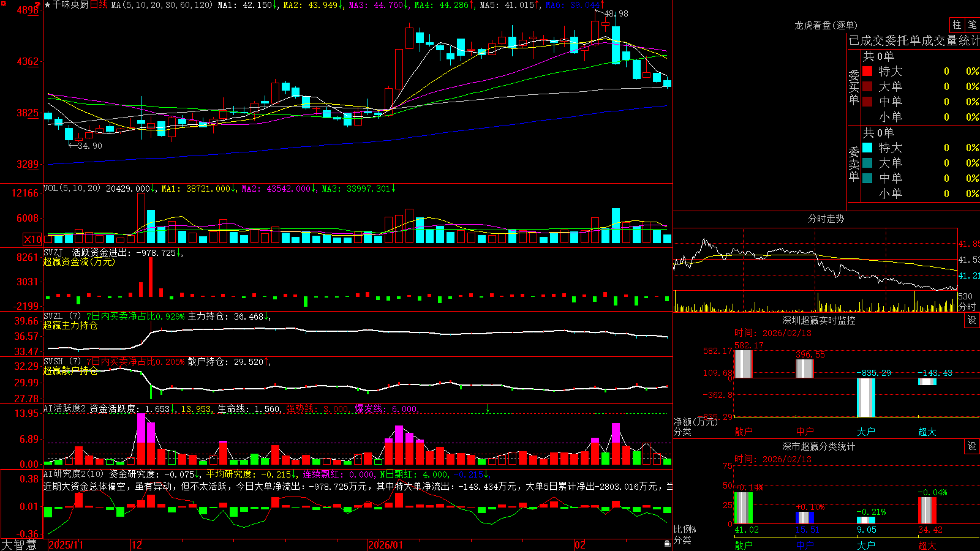This screenshot has height=551, width=980.
Task: Click the 已成交委托单成交量统计 header
Action: [x=914, y=40]
